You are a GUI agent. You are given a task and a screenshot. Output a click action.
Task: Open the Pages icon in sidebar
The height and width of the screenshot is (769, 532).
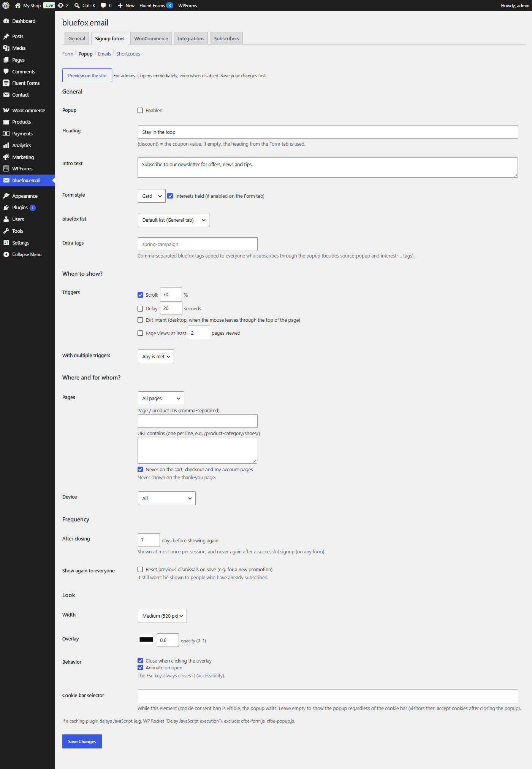coord(6,60)
